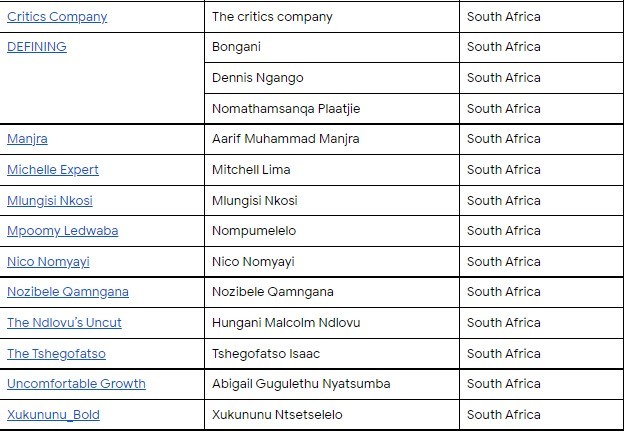624x431 pixels.
Task: Click the DEFINING link
Action: tap(37, 47)
